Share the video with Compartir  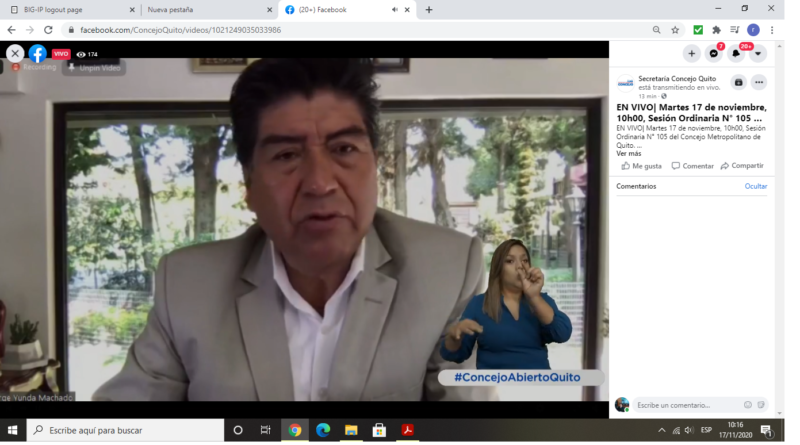[x=742, y=166]
